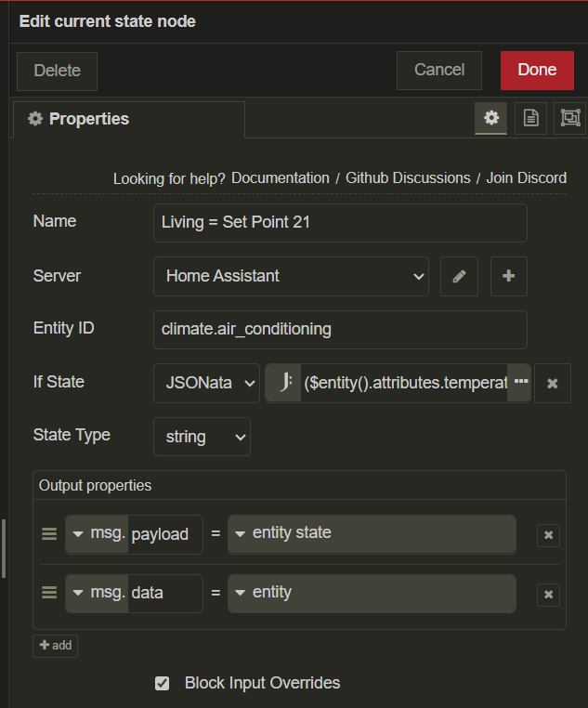Click the red Done button

(537, 70)
